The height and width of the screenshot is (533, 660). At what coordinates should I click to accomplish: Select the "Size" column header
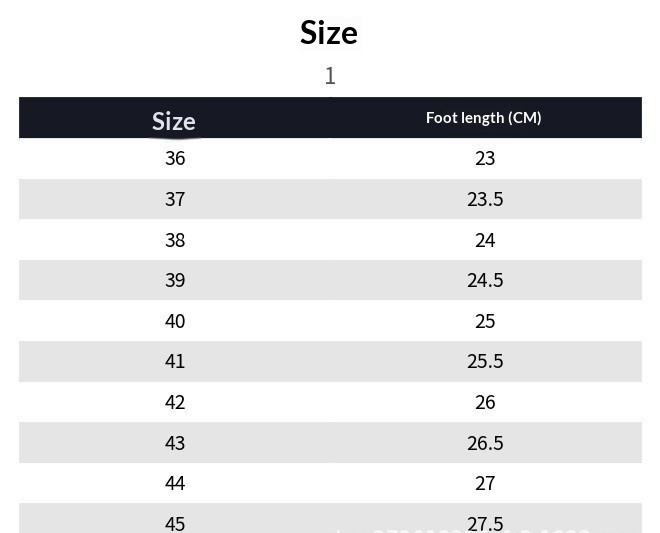tap(174, 121)
